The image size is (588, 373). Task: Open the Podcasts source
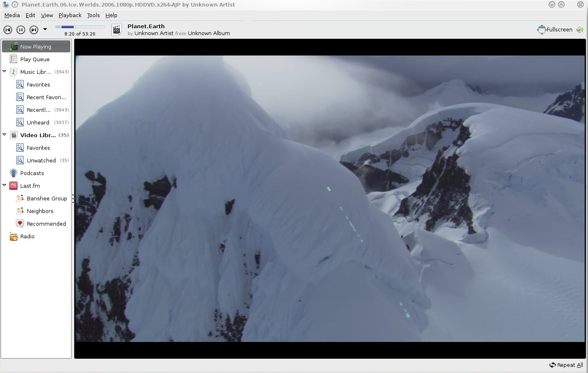(36, 173)
